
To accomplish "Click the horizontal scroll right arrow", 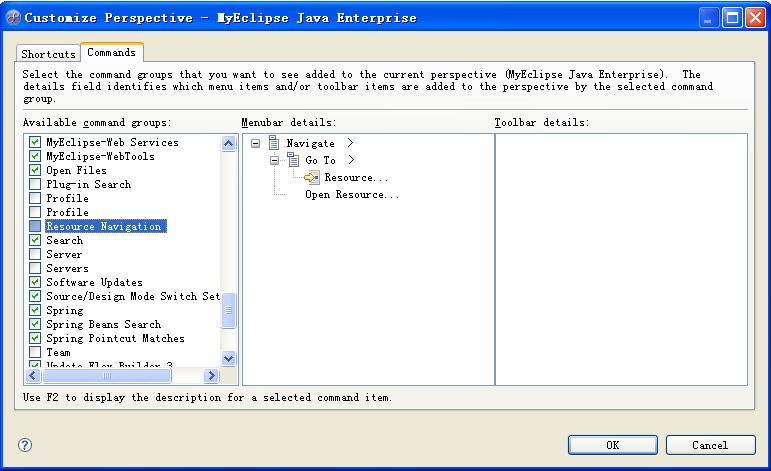I will click(x=211, y=376).
